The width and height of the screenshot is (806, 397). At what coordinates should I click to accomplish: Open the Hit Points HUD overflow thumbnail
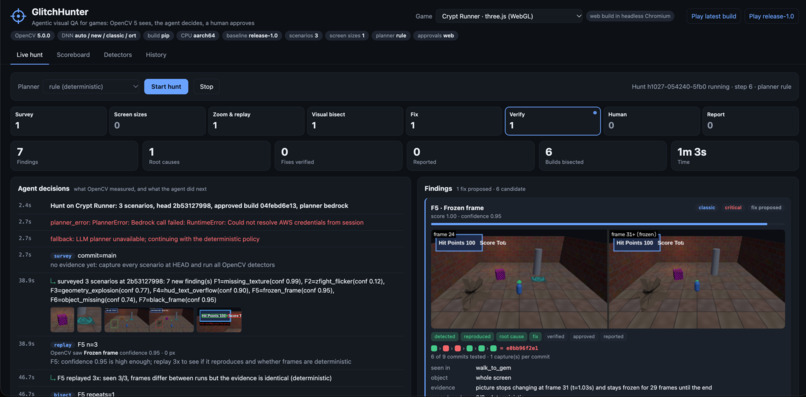point(219,319)
